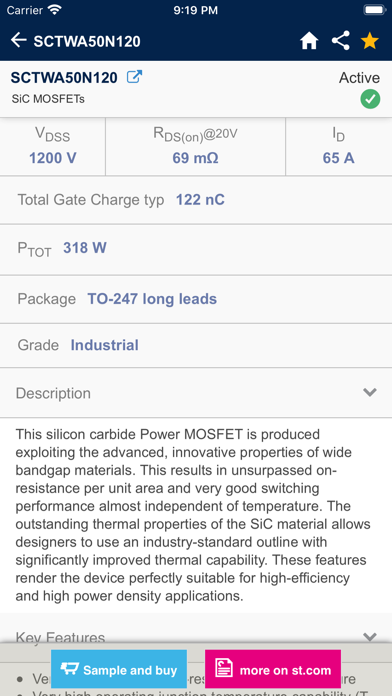
Task: Collapse the Key Features section chevron
Action: click(369, 637)
